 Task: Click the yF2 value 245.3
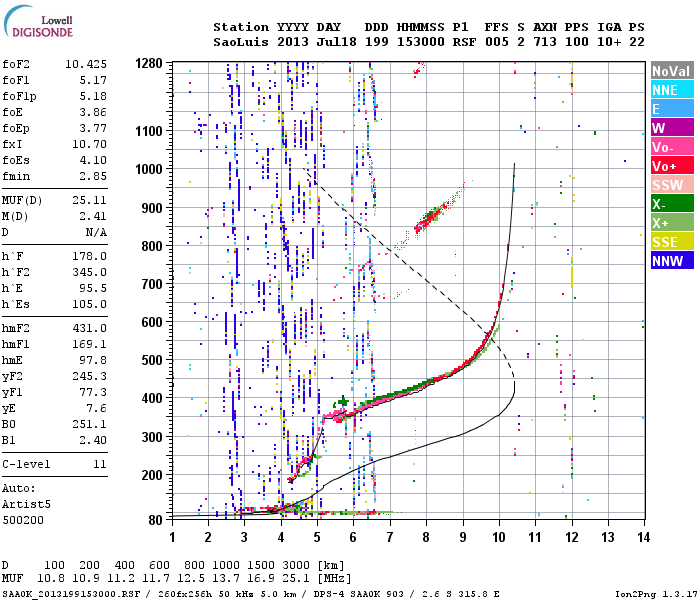(x=89, y=376)
